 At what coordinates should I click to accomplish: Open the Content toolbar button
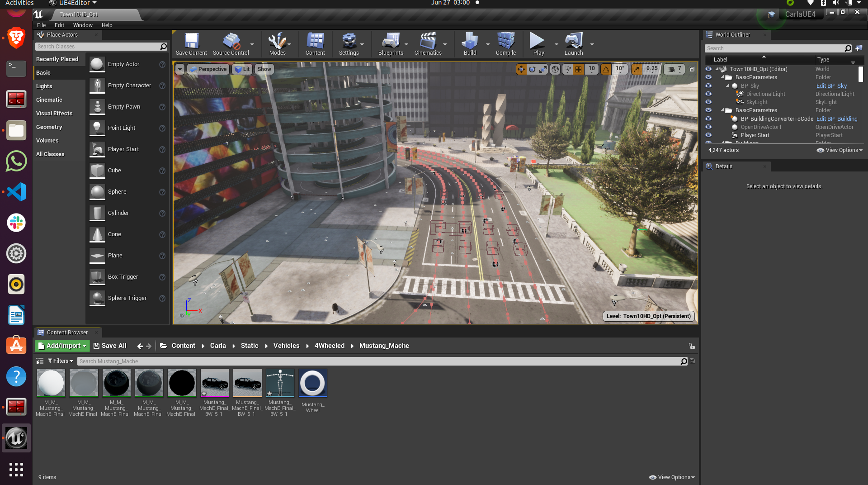[315, 44]
